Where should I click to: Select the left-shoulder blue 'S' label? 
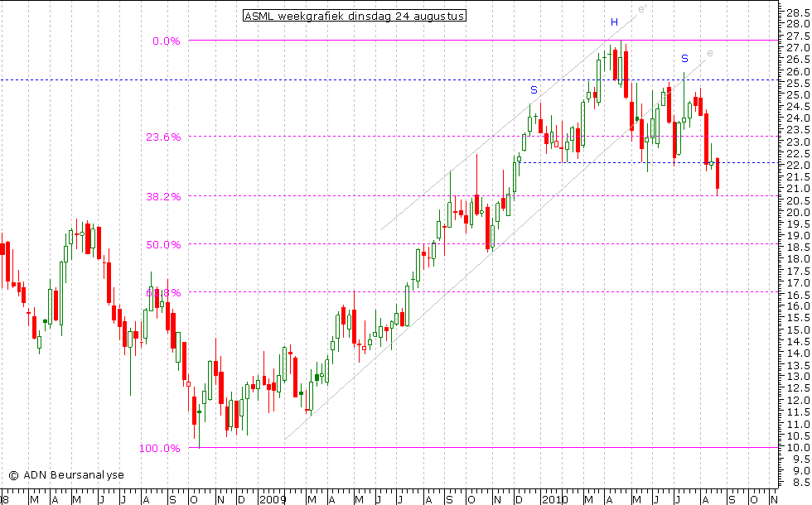pos(534,90)
